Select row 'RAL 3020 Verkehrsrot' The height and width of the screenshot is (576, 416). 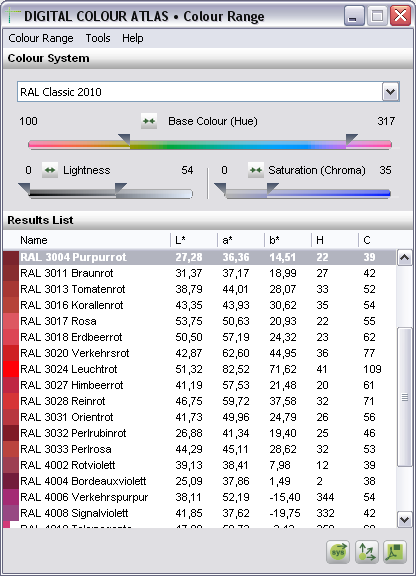(200, 353)
